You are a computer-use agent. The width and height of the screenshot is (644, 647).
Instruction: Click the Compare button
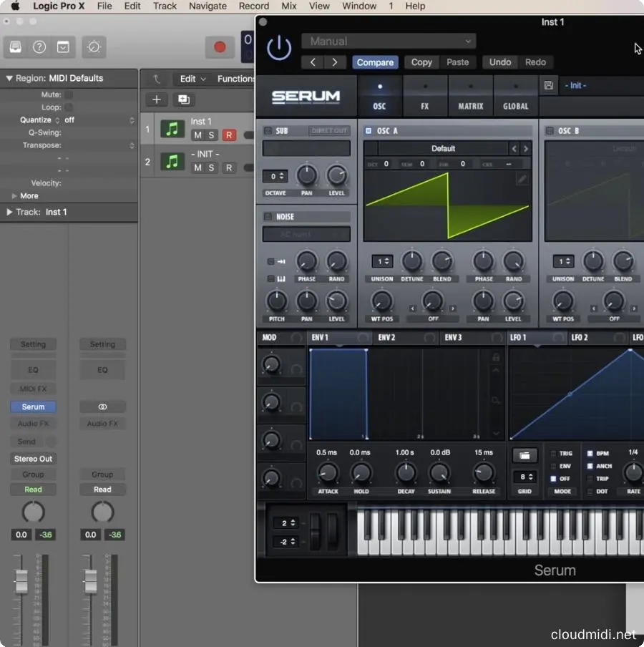[375, 62]
